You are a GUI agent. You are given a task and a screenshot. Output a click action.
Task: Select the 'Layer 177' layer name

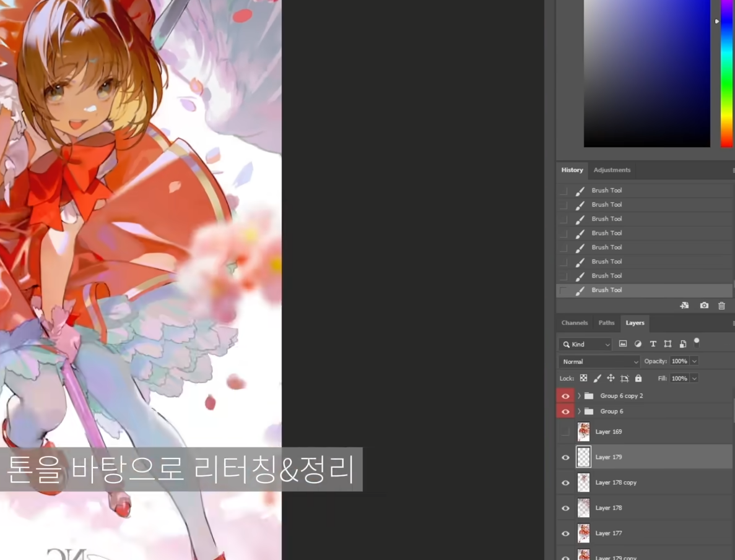pyautogui.click(x=609, y=533)
